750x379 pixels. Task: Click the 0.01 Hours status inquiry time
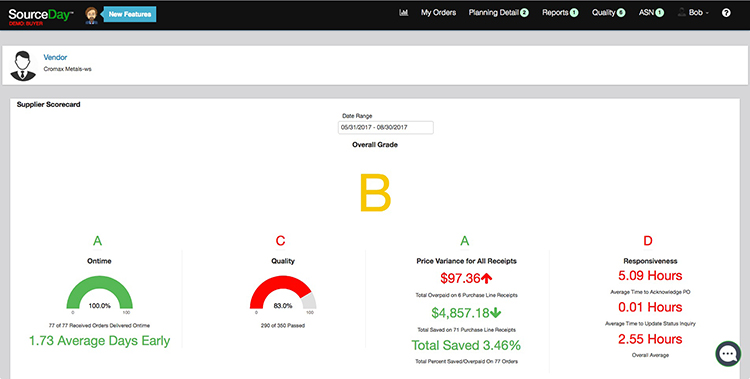tap(650, 307)
